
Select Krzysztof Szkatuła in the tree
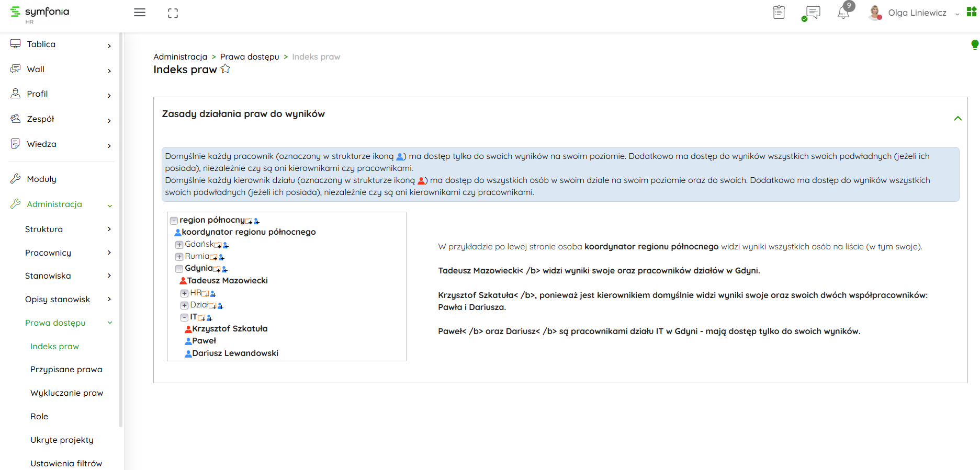[230, 329]
